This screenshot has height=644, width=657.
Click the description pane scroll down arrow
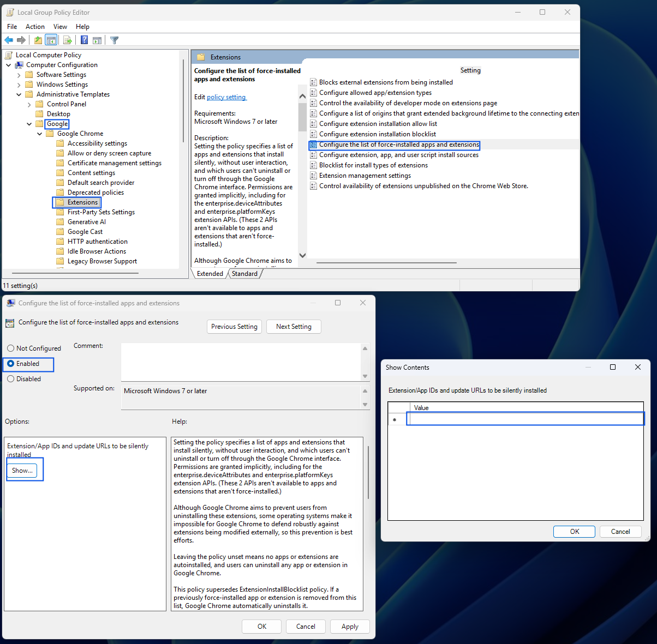point(302,255)
